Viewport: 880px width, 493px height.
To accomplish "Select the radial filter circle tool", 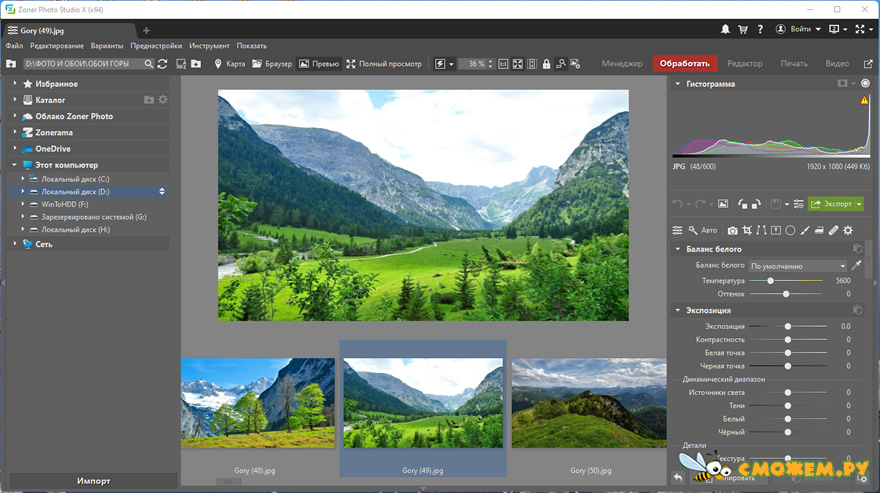I will click(x=790, y=230).
